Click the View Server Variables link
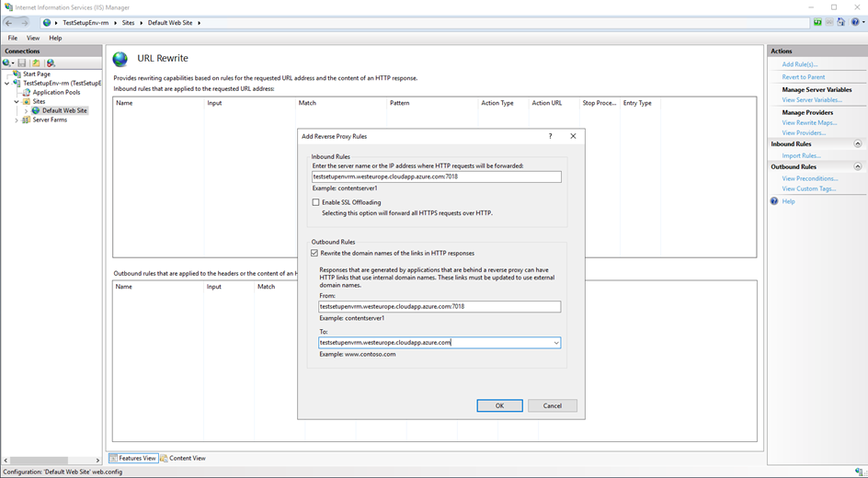The width and height of the screenshot is (868, 478). click(x=811, y=100)
